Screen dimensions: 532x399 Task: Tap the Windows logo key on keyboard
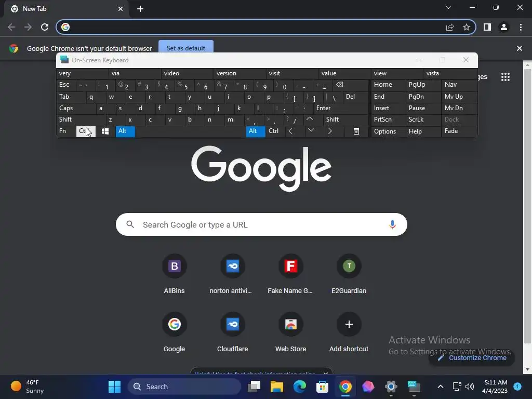point(105,131)
